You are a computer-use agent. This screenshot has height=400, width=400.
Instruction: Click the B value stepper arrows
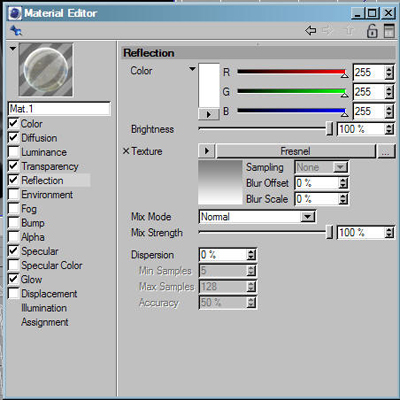389,111
